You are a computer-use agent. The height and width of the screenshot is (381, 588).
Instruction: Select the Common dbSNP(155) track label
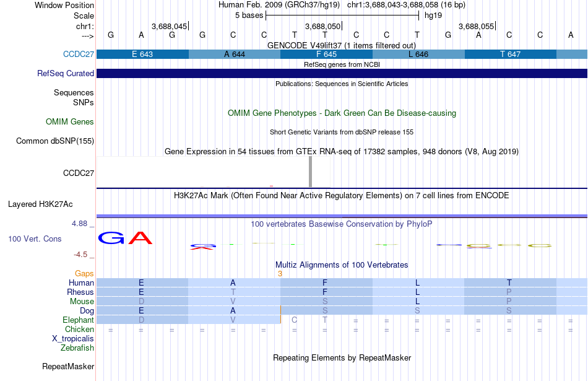pyautogui.click(x=54, y=141)
